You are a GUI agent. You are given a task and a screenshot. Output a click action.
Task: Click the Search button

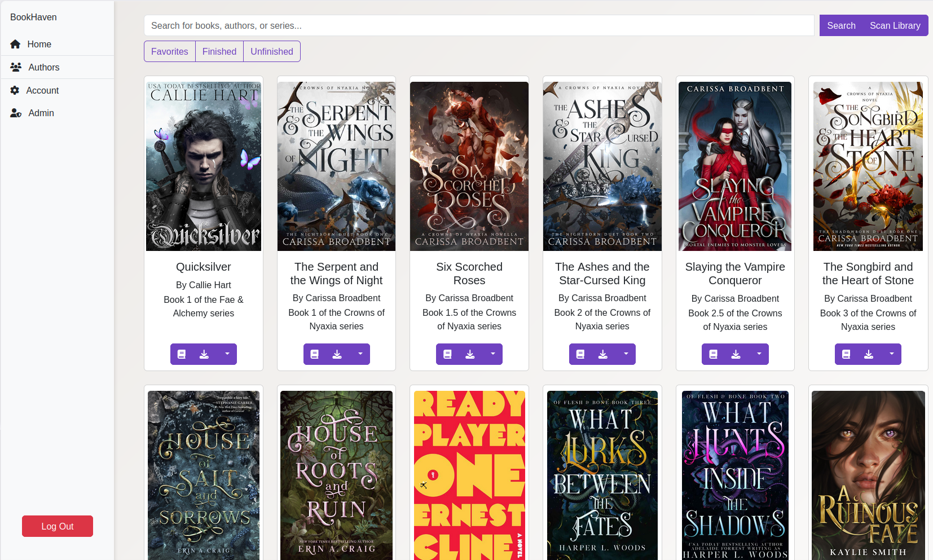tap(841, 25)
